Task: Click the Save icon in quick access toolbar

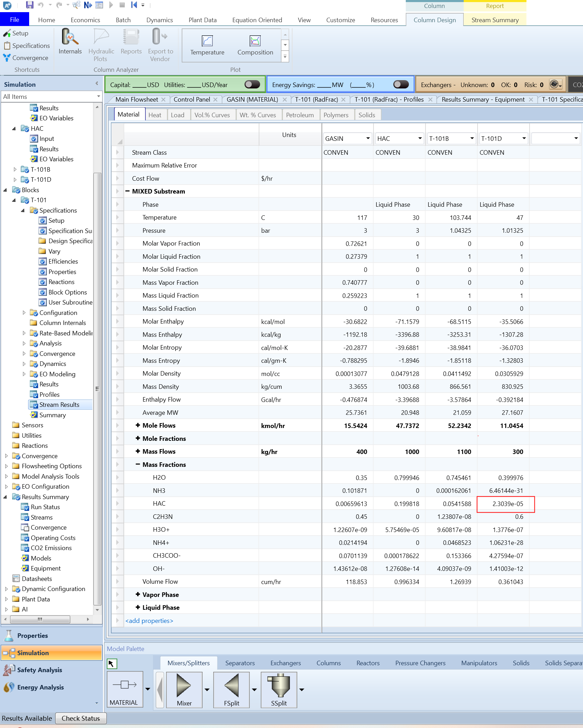Action: [29, 5]
